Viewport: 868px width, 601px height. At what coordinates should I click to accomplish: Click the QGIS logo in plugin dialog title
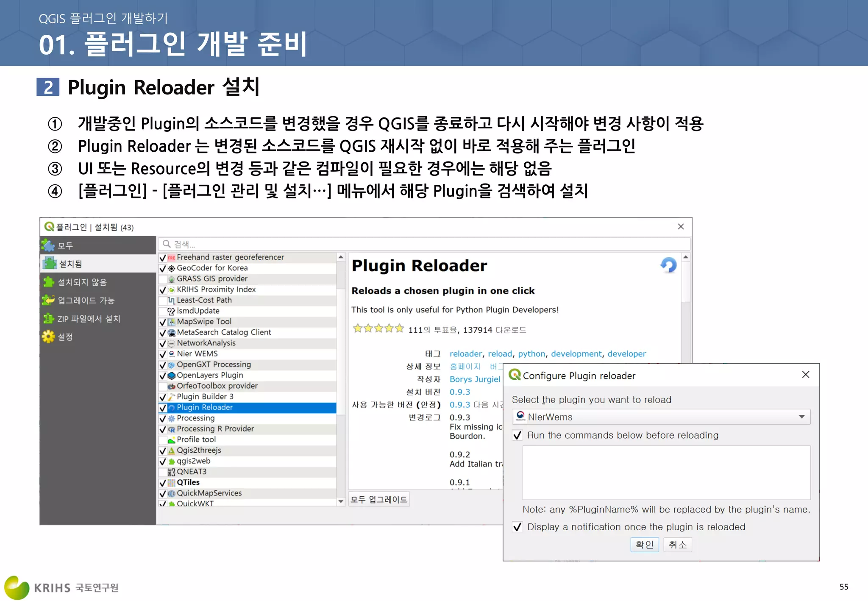pyautogui.click(x=50, y=227)
